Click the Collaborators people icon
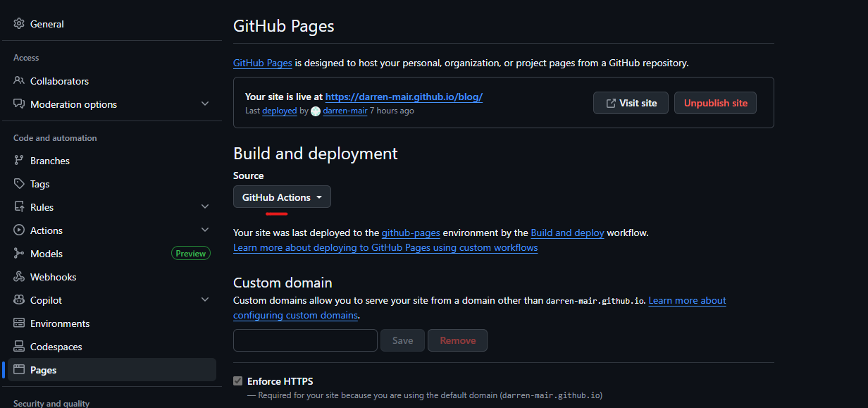This screenshot has width=868, height=408. click(x=19, y=81)
